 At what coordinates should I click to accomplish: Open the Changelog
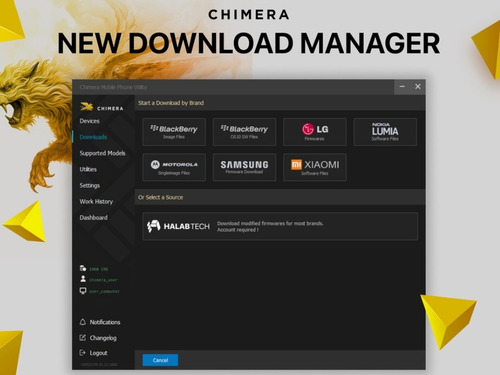pyautogui.click(x=103, y=338)
